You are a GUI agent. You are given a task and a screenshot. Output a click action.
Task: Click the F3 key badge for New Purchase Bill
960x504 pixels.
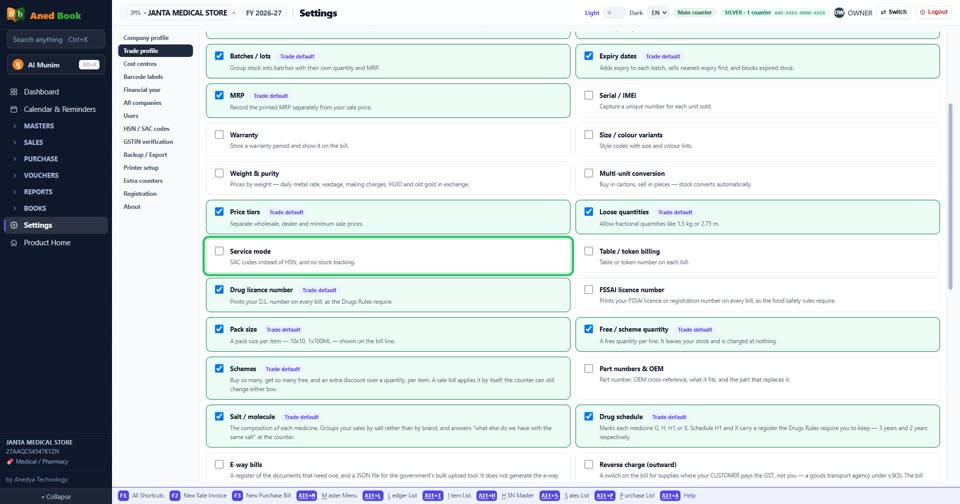[x=237, y=495]
